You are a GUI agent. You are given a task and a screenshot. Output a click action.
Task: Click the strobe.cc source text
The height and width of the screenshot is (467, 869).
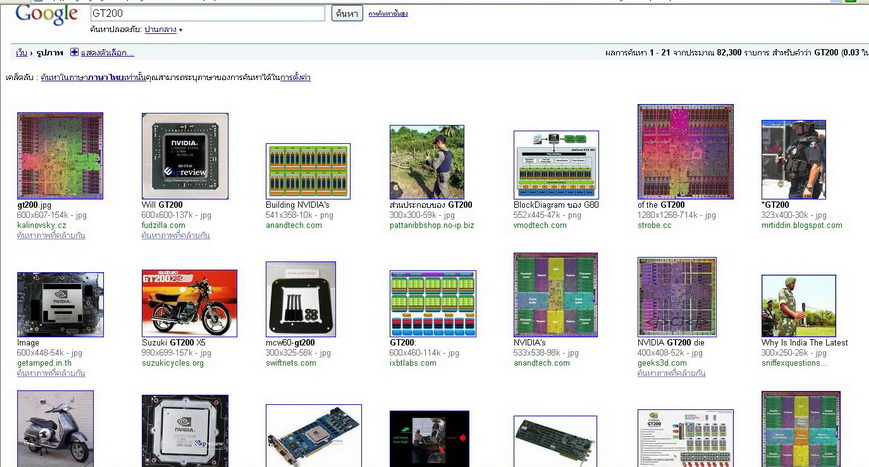point(655,225)
